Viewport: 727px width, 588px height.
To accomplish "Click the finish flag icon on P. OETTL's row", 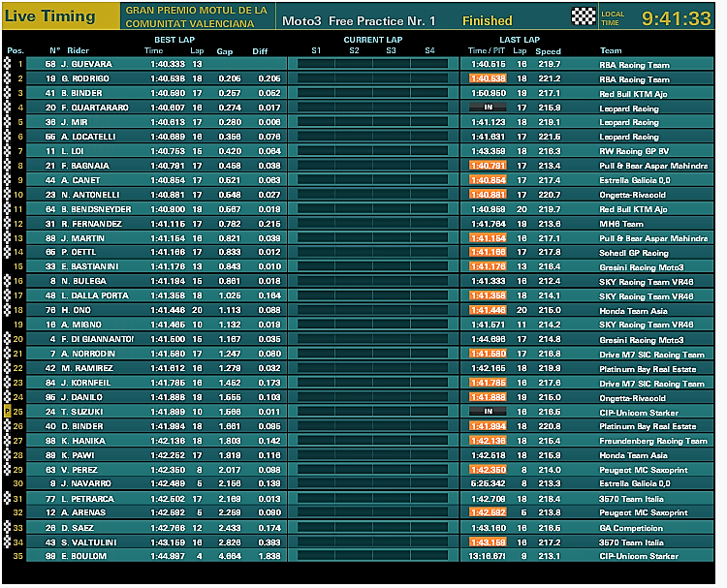I will click(x=7, y=252).
